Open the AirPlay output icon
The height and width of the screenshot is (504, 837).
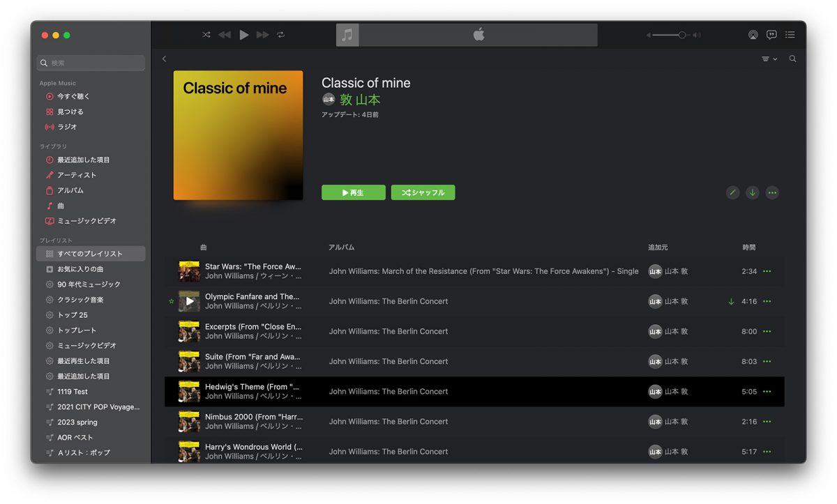pos(753,35)
